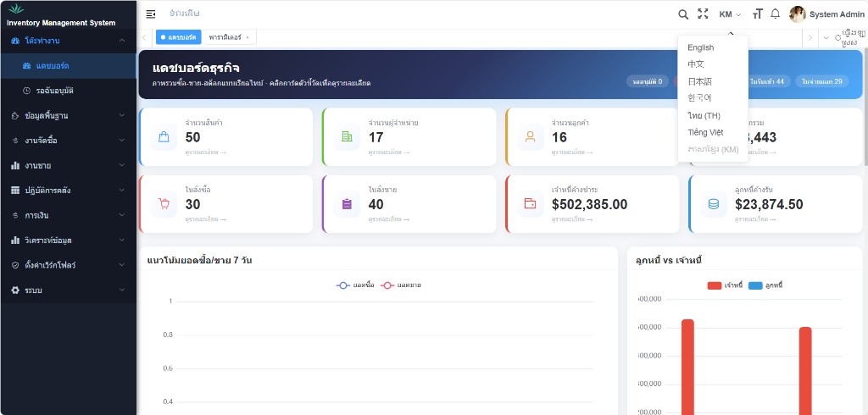Expand the ข้อมูลพื้นฐาน menu

(x=68, y=116)
